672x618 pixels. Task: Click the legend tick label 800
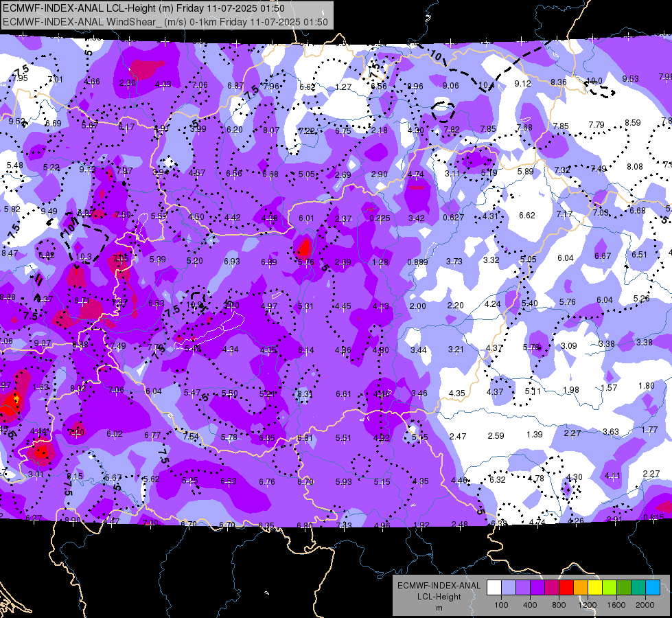[559, 605]
